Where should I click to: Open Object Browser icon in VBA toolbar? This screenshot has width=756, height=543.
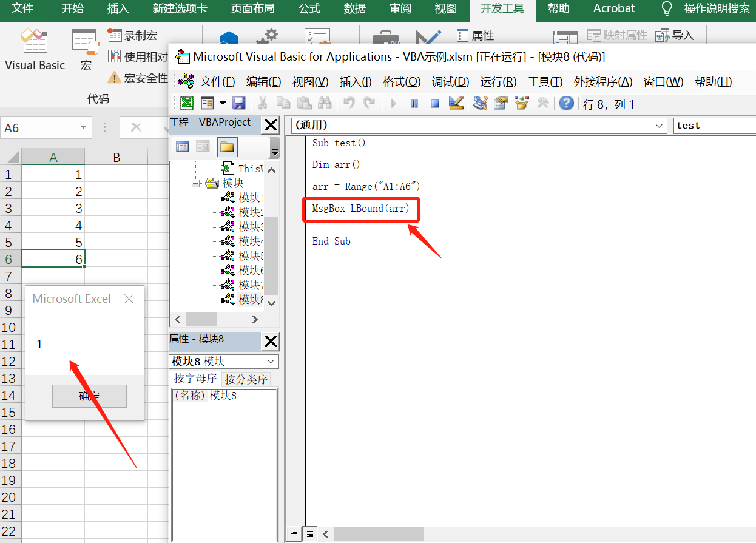(x=522, y=103)
